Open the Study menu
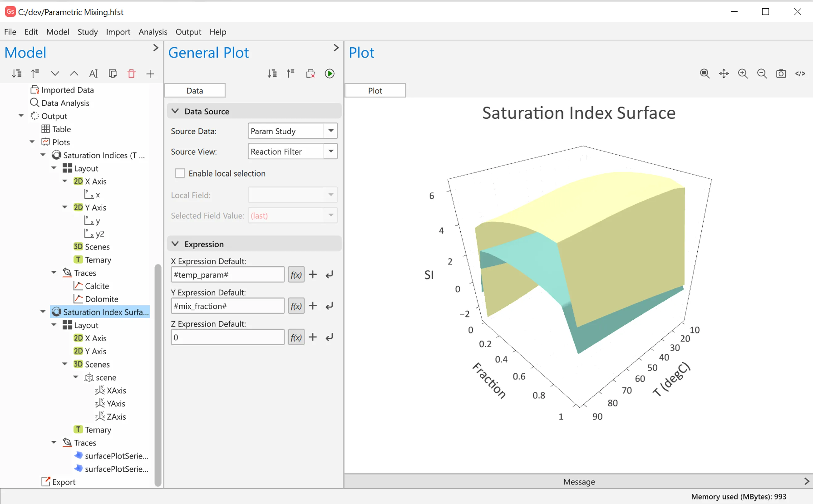Viewport: 813px width, 504px height. (88, 32)
